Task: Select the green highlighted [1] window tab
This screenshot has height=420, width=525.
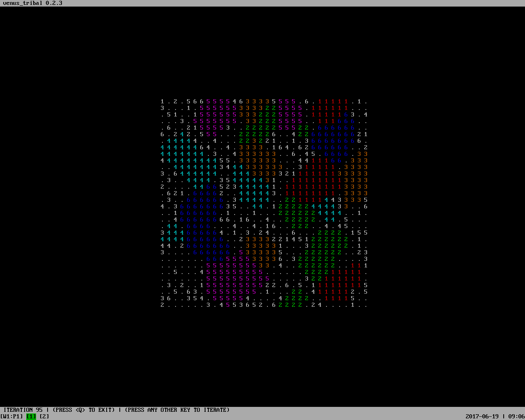Action: click(x=31, y=416)
